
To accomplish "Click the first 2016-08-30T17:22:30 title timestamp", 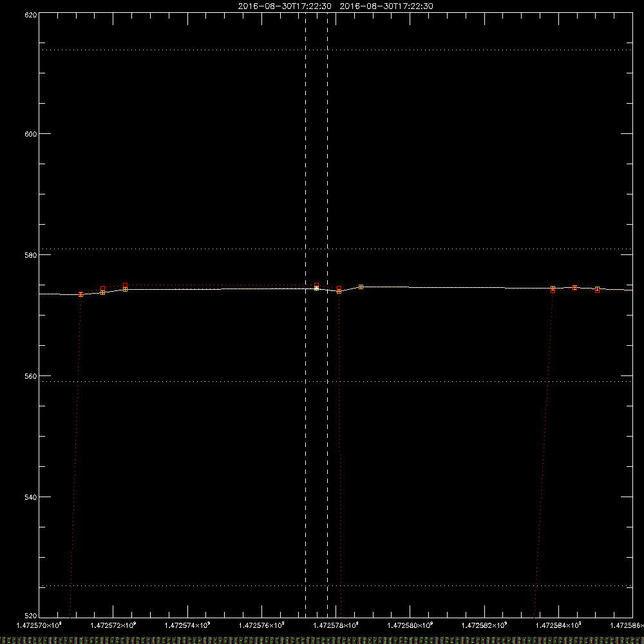I will coord(285,6).
